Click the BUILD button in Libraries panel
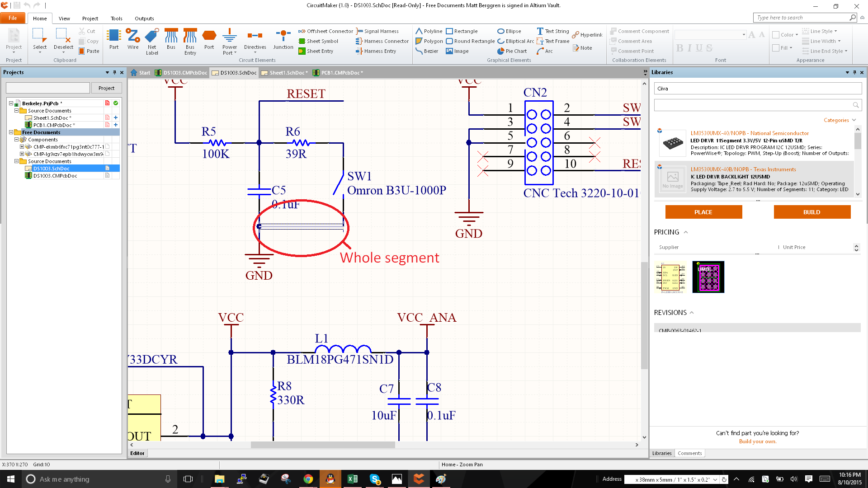The image size is (868, 488). [x=811, y=212]
